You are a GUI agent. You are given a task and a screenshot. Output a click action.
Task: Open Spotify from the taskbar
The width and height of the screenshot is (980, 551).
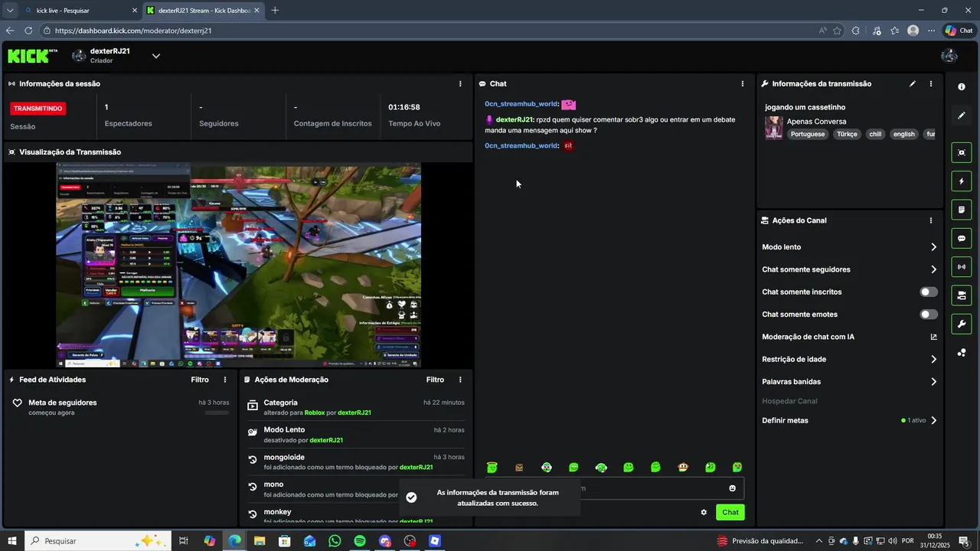tap(360, 541)
